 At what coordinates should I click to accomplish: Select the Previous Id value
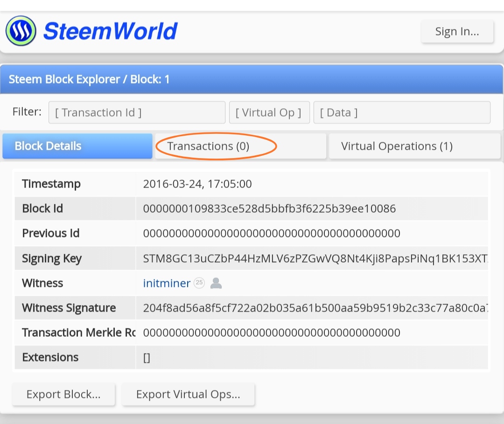pyautogui.click(x=272, y=234)
